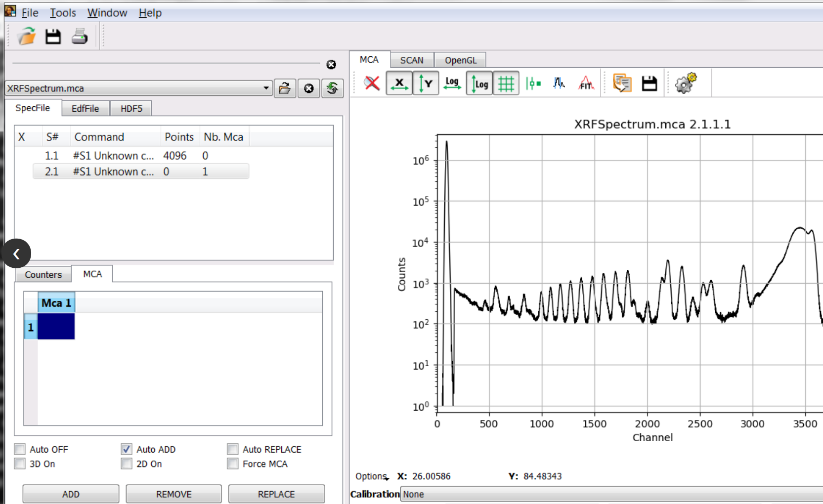This screenshot has width=823, height=504.
Task: Select scan 2.1 in the scan list
Action: (114, 171)
